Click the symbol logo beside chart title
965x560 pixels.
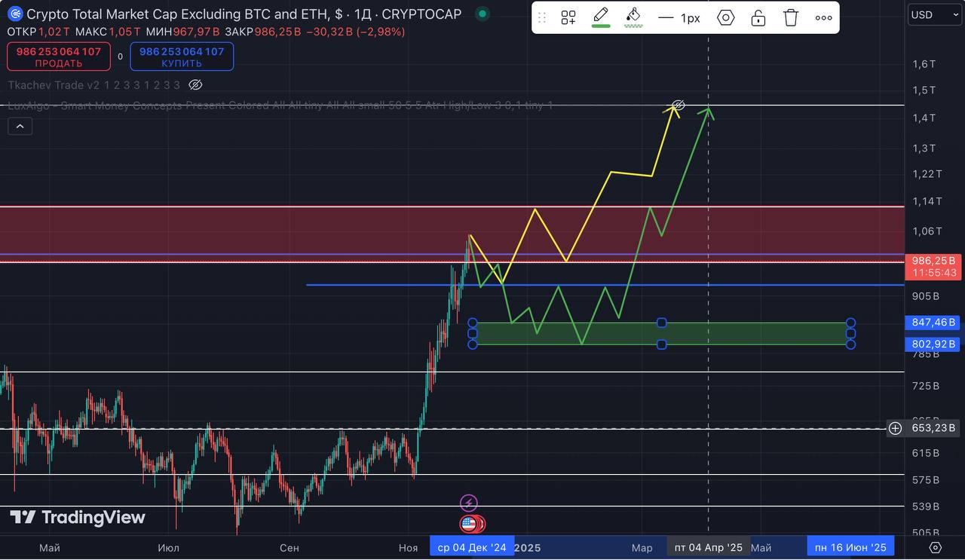tap(15, 14)
